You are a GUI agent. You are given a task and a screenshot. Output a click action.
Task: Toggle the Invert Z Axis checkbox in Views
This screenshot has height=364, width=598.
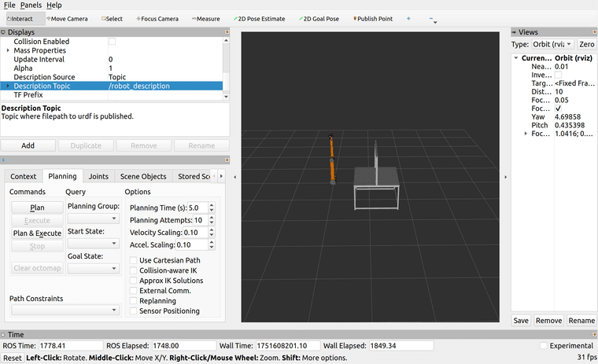click(558, 75)
